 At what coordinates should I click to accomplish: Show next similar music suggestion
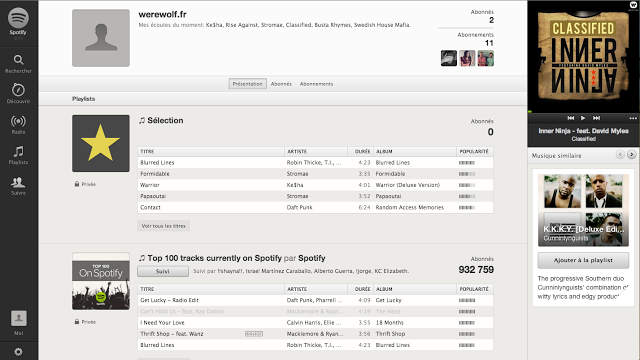coord(631,155)
